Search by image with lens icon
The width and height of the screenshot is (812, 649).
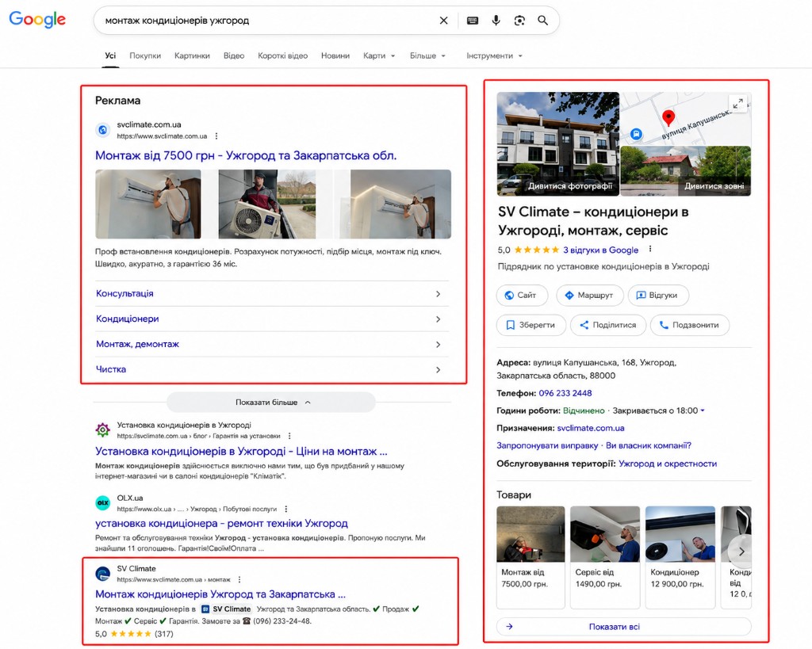(x=519, y=20)
